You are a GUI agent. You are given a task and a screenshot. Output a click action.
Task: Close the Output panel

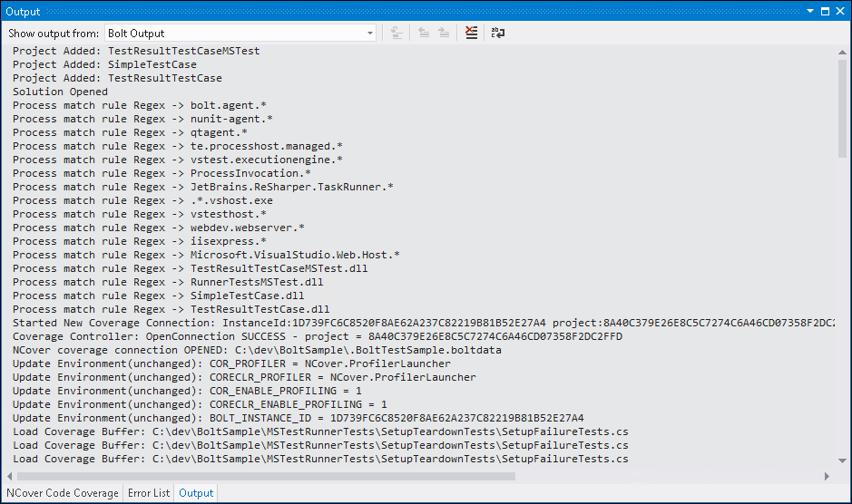click(840, 12)
